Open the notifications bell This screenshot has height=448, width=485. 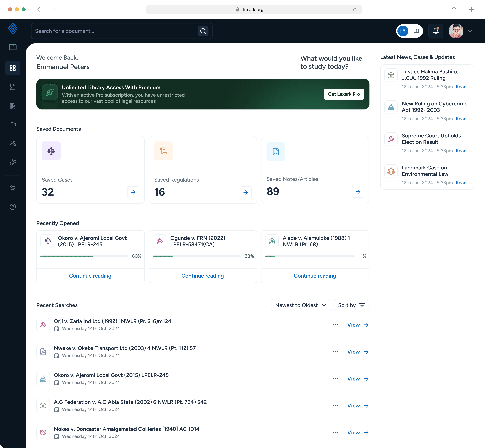tap(436, 31)
